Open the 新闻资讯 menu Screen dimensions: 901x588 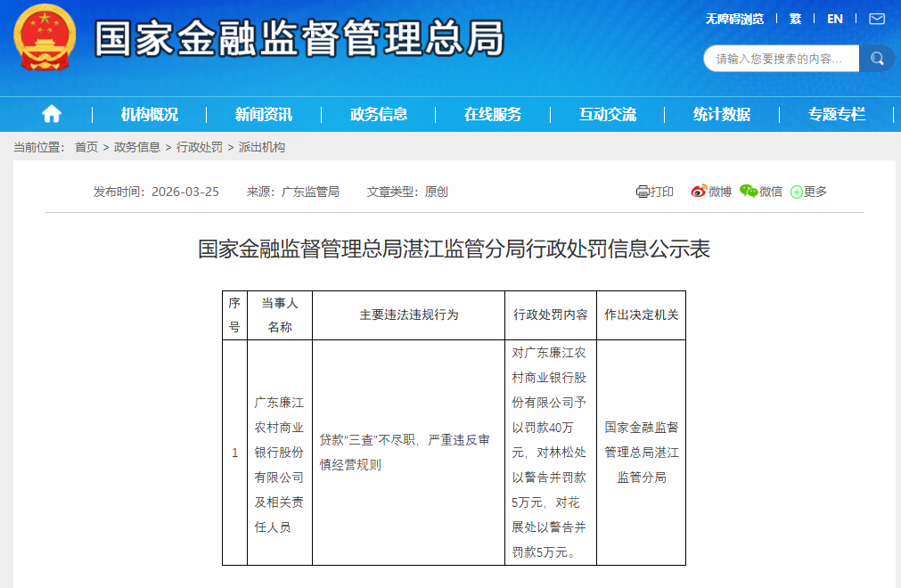point(264,114)
